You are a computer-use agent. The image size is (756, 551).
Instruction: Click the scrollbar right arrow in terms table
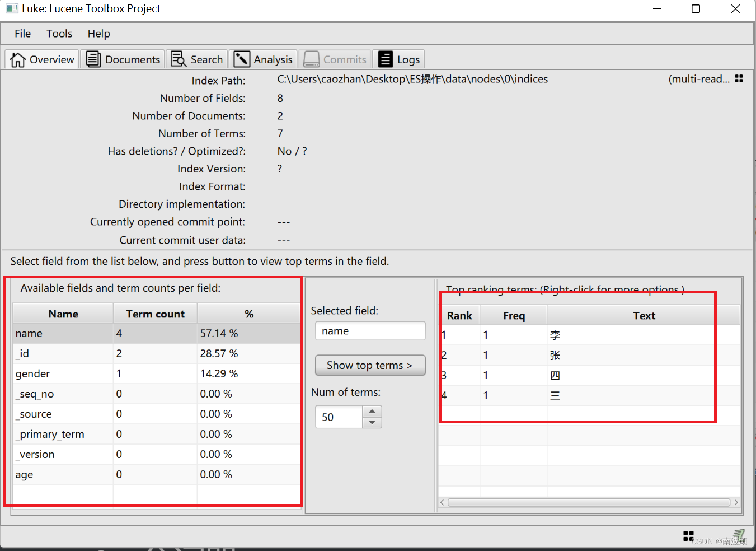pos(736,502)
